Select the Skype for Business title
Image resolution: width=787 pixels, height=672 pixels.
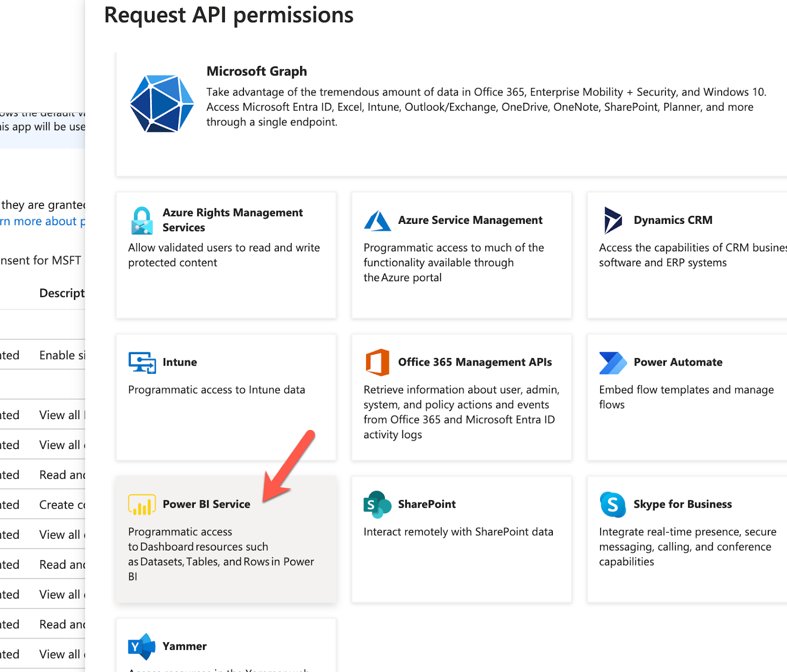683,504
